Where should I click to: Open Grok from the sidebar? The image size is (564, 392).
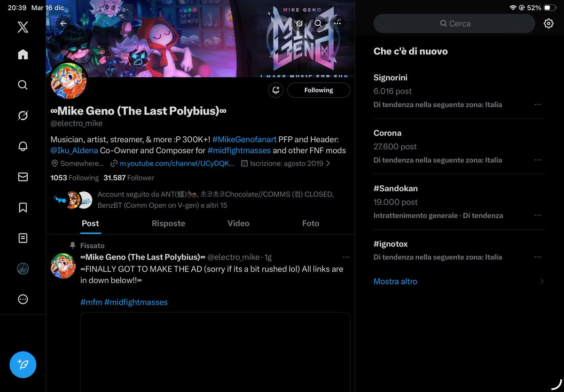(x=23, y=116)
